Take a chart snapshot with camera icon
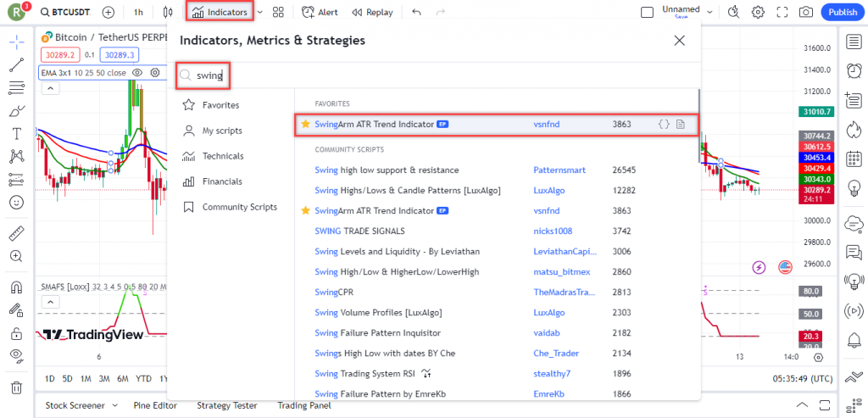 (805, 13)
